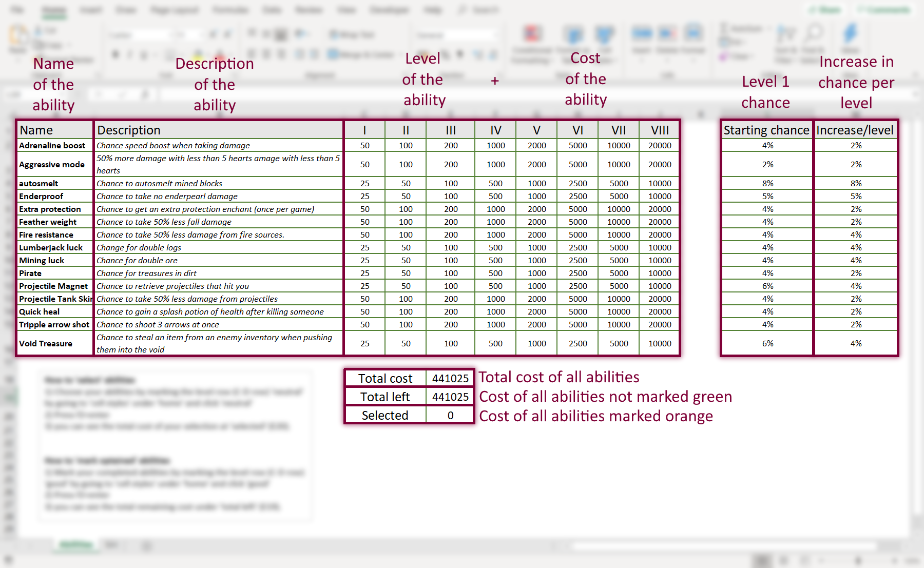Select the Total left value cell

click(450, 397)
